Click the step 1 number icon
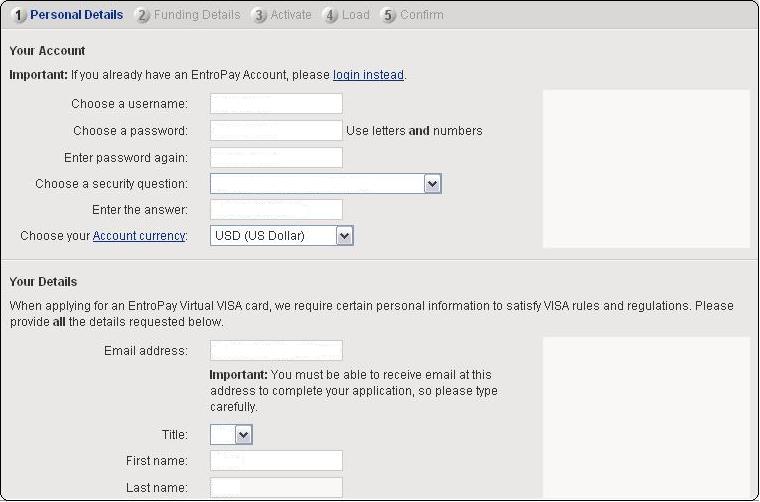Viewport: 760px width, 502px height. [18, 16]
